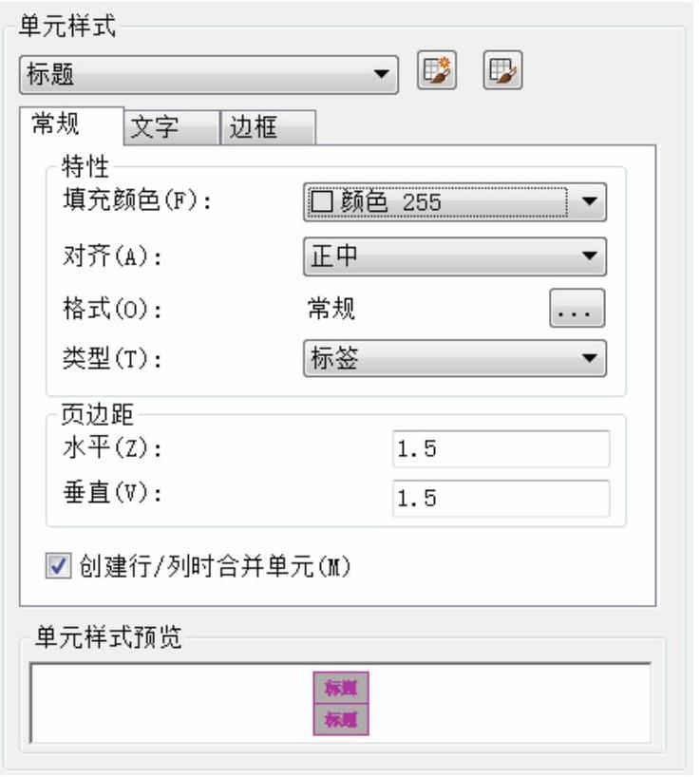Click the bottom 标题 preview cell

point(341,719)
